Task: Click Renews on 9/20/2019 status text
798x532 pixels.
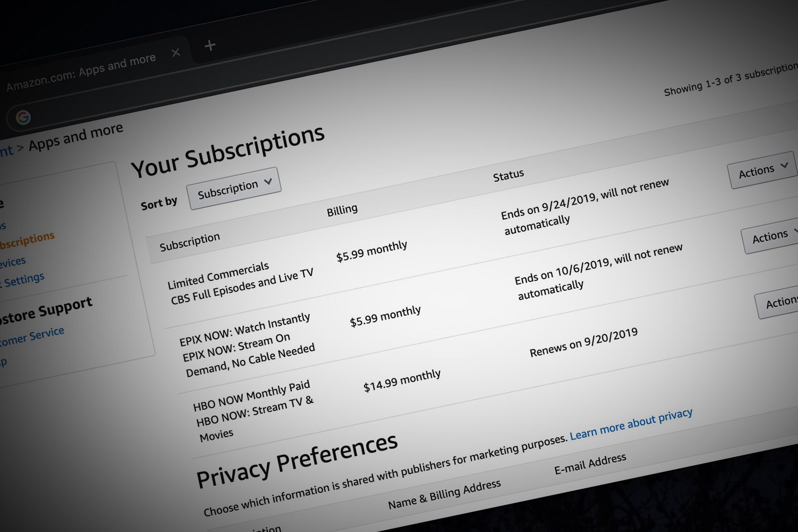Action: (584, 342)
